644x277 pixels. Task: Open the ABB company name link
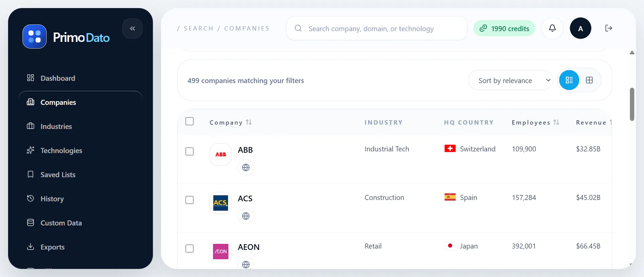pyautogui.click(x=245, y=150)
